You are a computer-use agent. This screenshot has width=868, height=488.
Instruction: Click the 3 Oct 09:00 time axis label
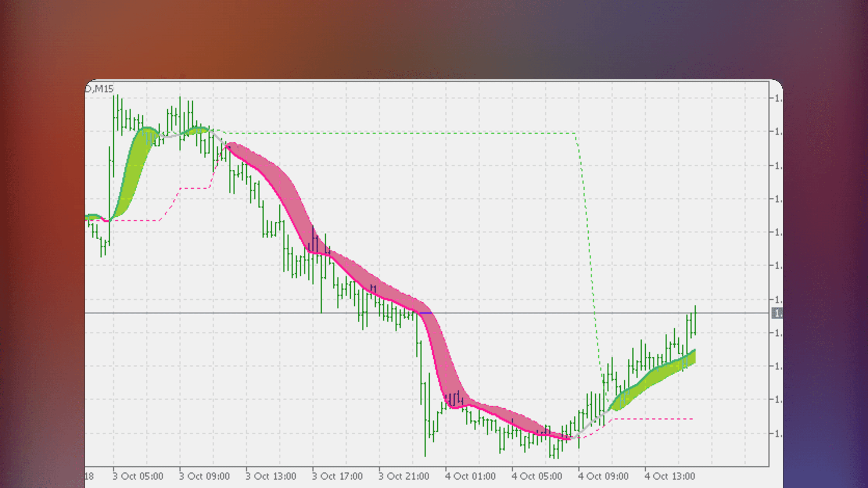coord(205,476)
